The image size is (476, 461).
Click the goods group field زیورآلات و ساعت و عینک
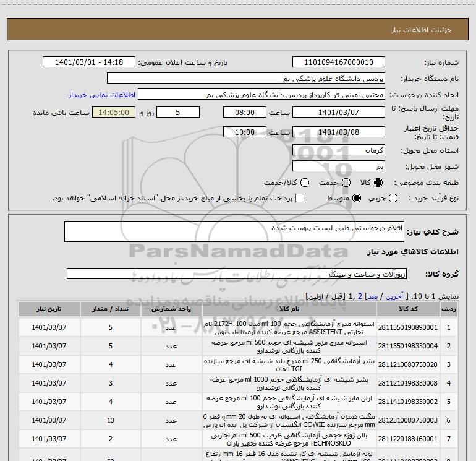click(x=237, y=274)
